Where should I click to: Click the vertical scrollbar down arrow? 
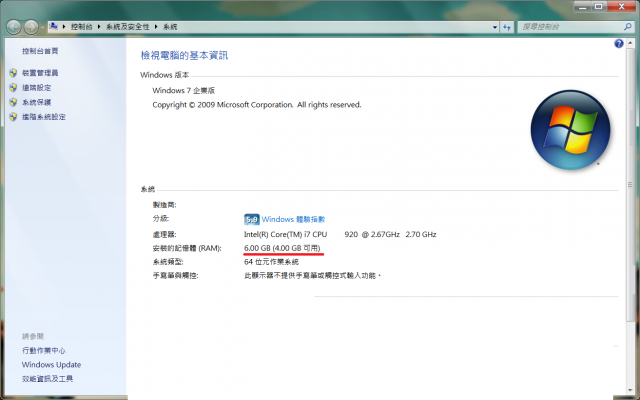click(631, 391)
